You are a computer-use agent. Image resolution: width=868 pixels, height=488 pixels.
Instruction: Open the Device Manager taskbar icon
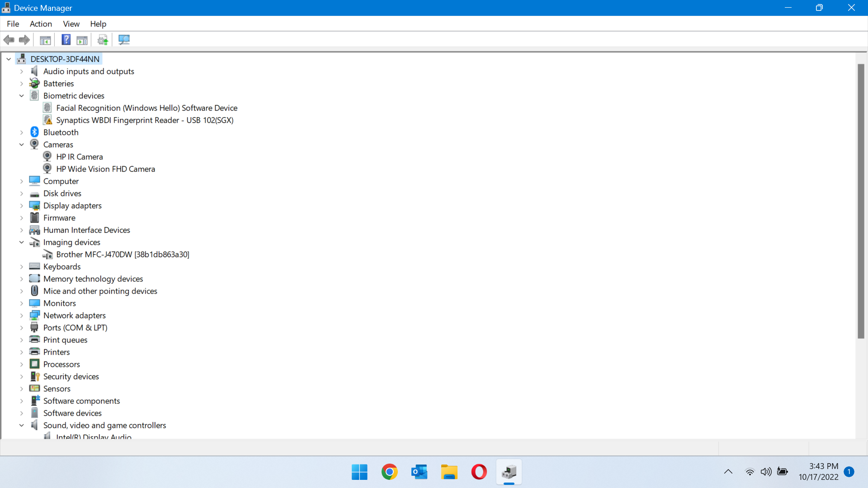tap(509, 471)
